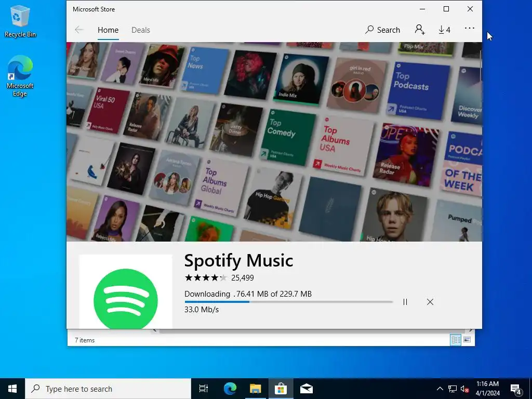Switch to the Home tab
Screen dimensions: 532x399
pyautogui.click(x=108, y=30)
